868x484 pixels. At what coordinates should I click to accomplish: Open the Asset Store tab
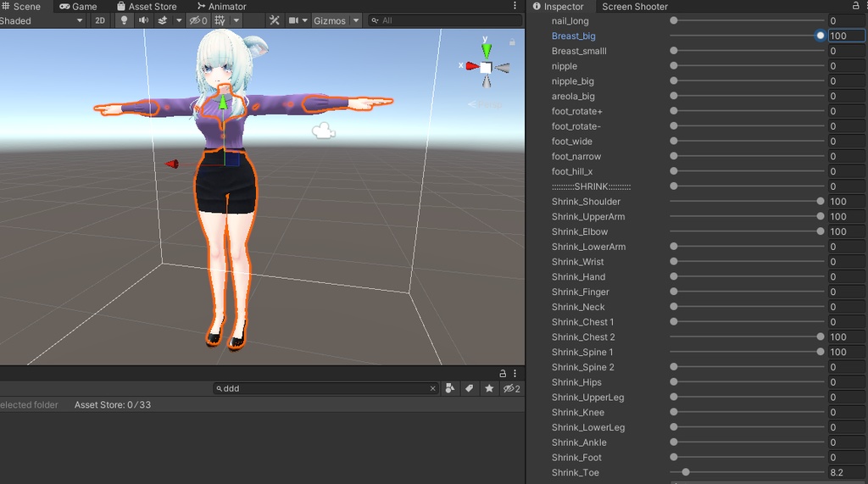(x=147, y=6)
